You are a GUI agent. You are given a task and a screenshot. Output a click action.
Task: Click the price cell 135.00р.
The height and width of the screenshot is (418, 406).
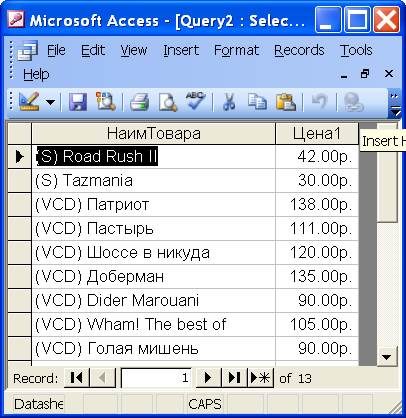click(317, 277)
